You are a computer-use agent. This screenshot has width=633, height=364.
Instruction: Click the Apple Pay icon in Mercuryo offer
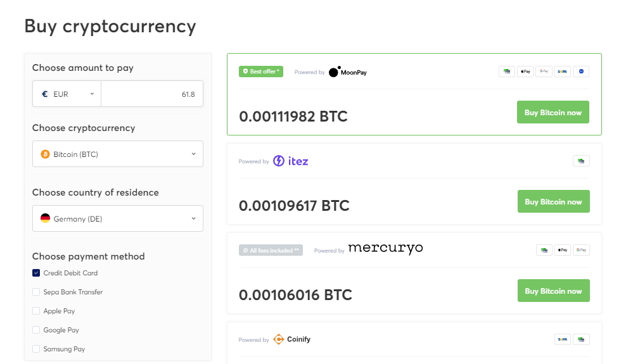tap(563, 250)
